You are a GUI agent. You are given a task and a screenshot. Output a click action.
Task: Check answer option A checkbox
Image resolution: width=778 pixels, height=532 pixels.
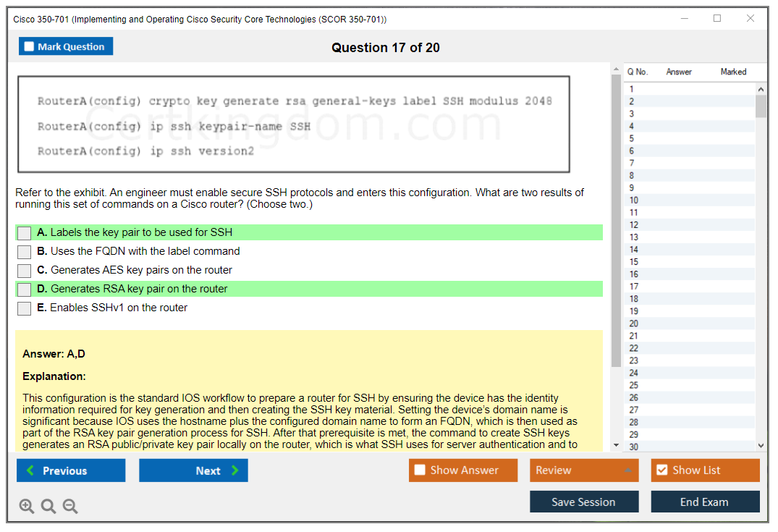25,233
